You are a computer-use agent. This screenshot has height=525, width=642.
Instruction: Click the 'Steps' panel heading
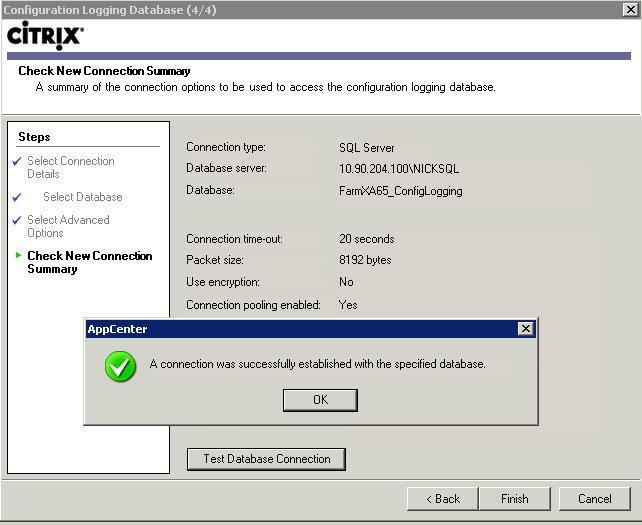[34, 137]
